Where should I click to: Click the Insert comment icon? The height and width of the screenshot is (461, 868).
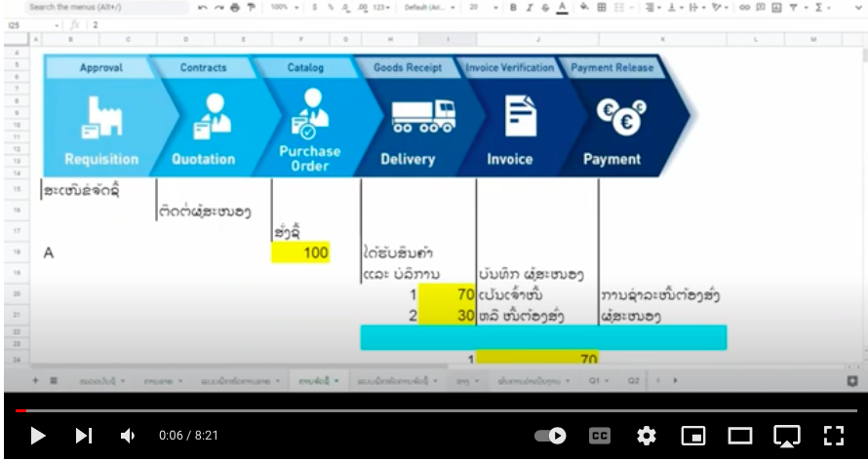click(761, 7)
